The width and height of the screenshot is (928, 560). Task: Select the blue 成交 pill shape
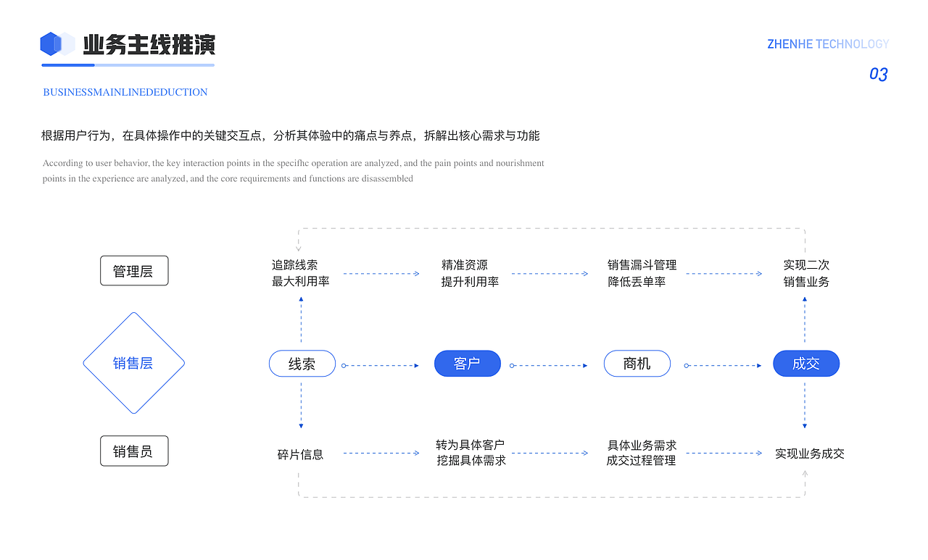[x=806, y=363]
